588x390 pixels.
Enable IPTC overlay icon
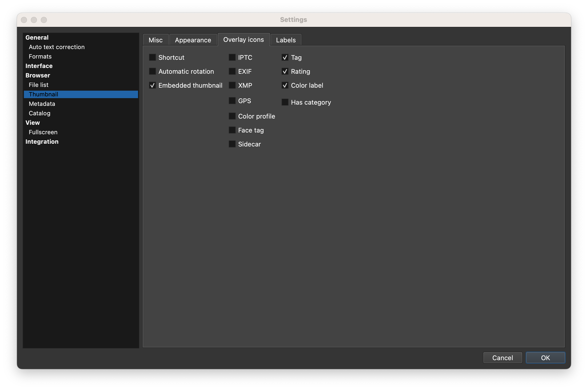point(232,58)
